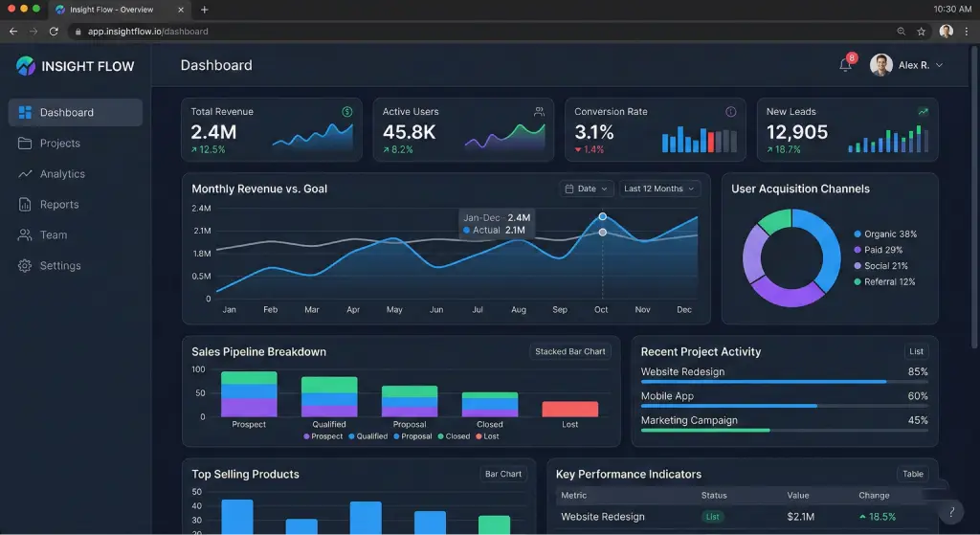Click the browser page reload icon
Viewport: 980px width, 535px height.
tap(54, 32)
